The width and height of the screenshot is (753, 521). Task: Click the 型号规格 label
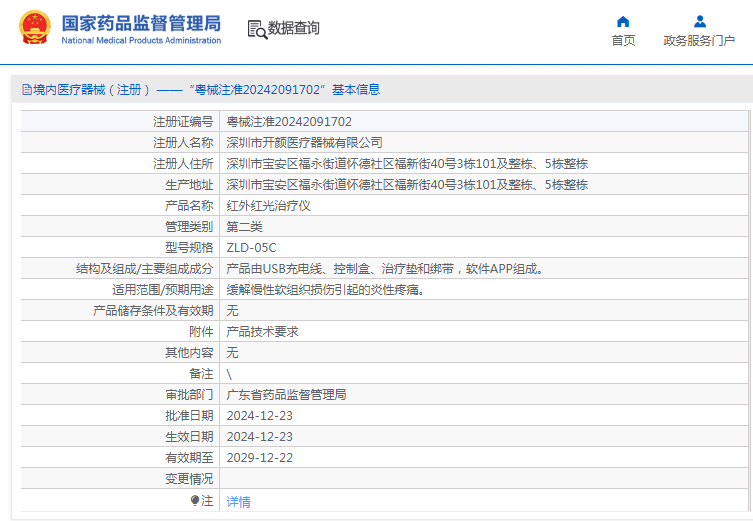coord(189,248)
